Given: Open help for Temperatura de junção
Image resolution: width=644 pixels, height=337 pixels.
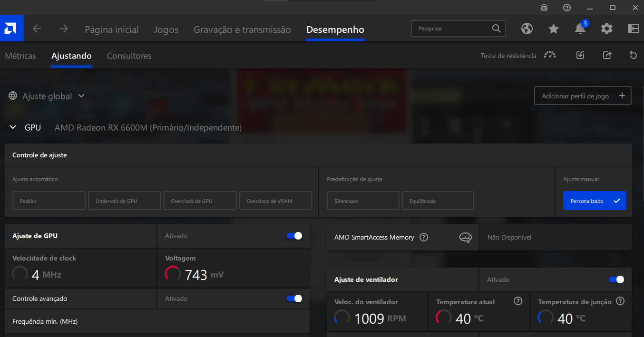Looking at the screenshot, I should click(620, 301).
